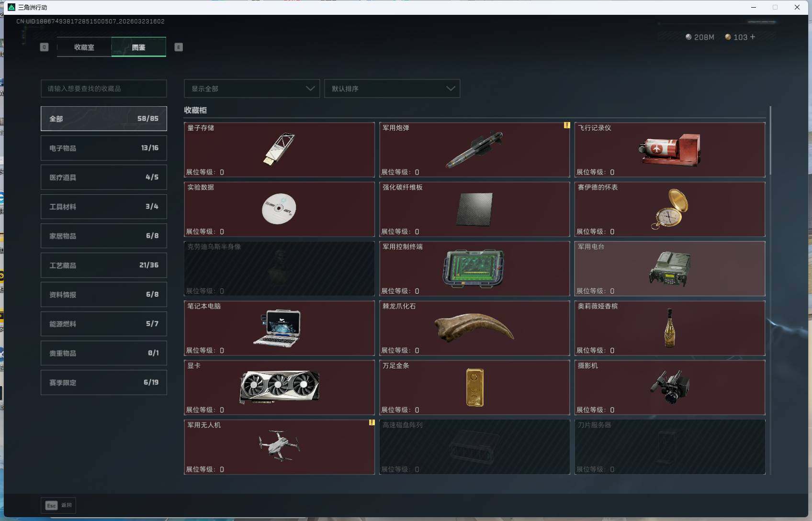Click the alert badge on 军用炮弹 card
The width and height of the screenshot is (812, 521).
click(x=567, y=125)
